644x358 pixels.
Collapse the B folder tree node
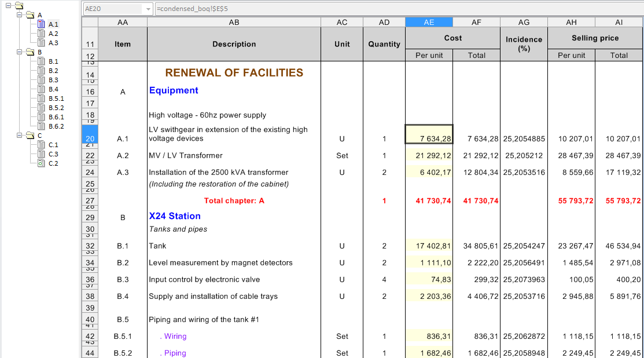tap(20, 52)
